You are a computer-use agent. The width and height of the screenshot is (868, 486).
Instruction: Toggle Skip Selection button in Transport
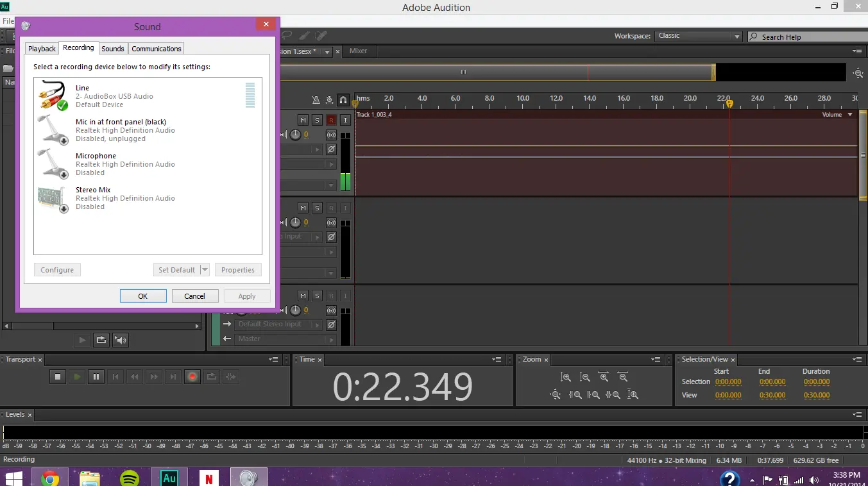pyautogui.click(x=231, y=377)
